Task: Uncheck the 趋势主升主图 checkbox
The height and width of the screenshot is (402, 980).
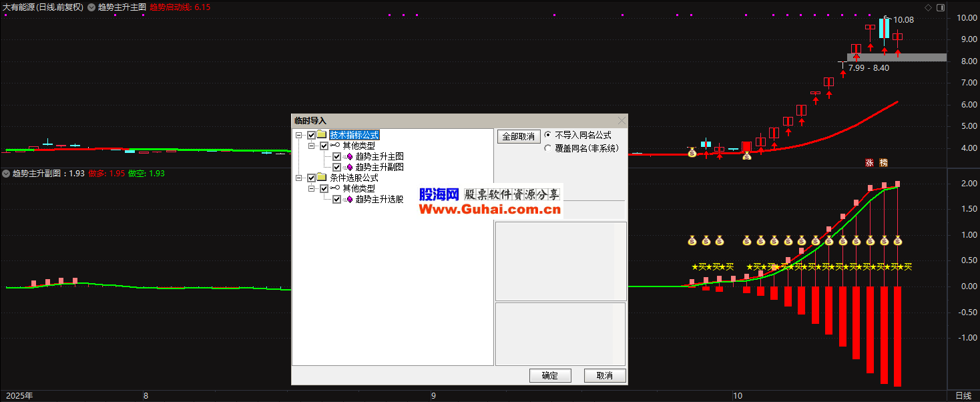Action: (336, 156)
